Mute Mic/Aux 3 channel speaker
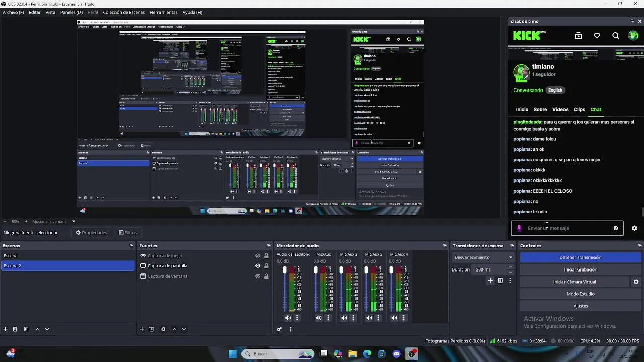This screenshot has width=644, height=362. pos(369,318)
